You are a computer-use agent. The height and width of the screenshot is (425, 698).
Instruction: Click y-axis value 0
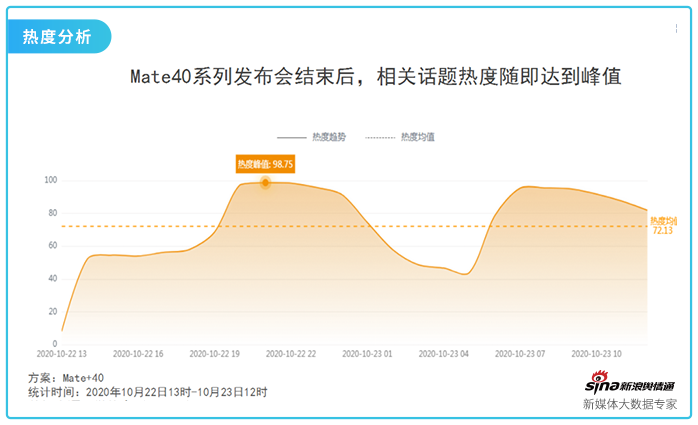55,344
